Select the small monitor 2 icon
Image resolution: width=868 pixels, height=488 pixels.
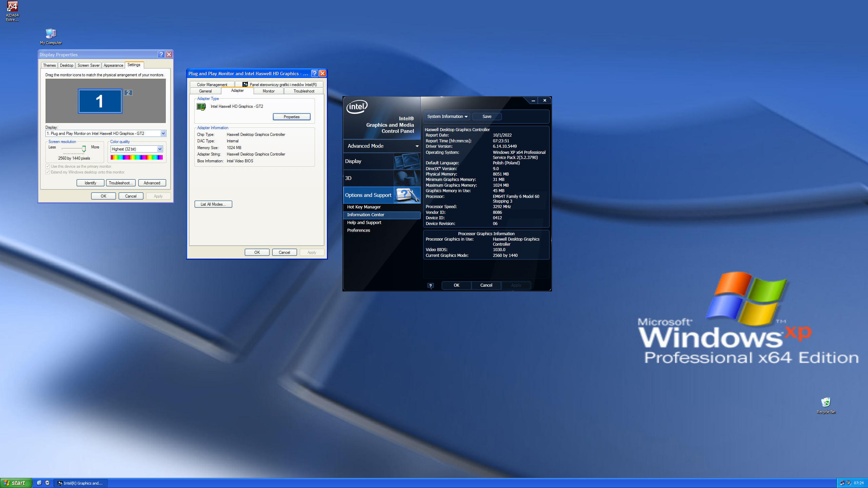click(x=128, y=93)
